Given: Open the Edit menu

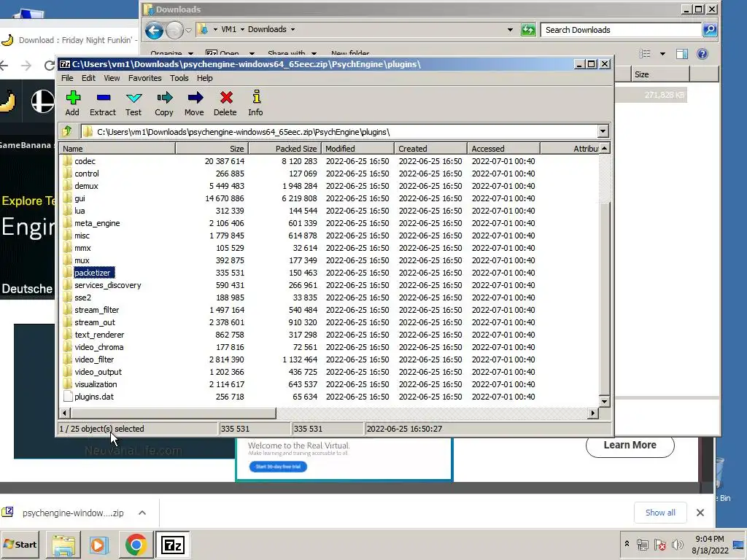Looking at the screenshot, I should click(88, 78).
